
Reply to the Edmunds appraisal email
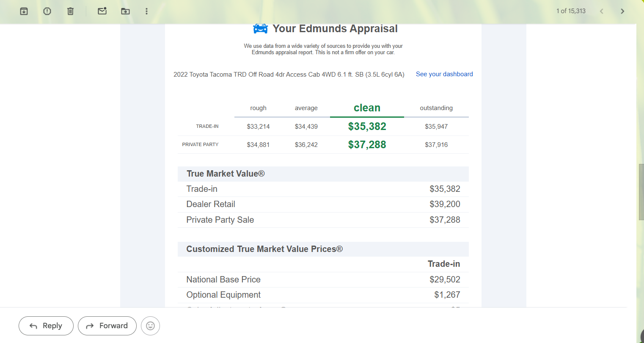(46, 326)
